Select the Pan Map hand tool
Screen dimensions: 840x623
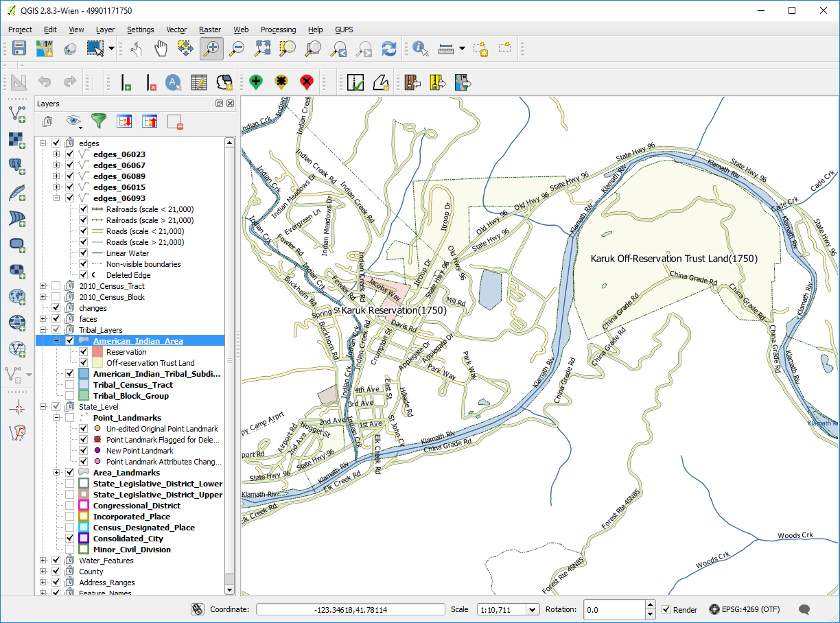tap(161, 48)
